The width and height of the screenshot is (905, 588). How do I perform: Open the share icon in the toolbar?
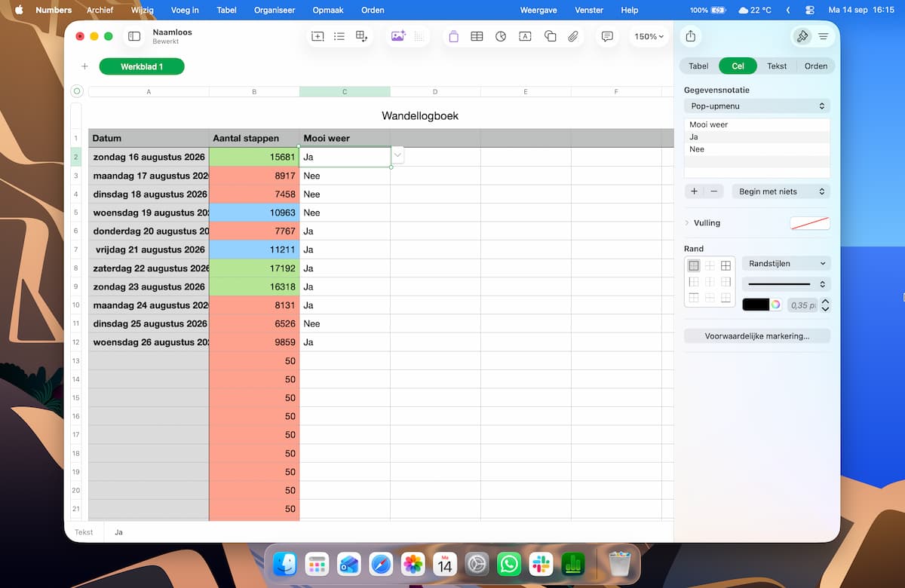(x=690, y=36)
